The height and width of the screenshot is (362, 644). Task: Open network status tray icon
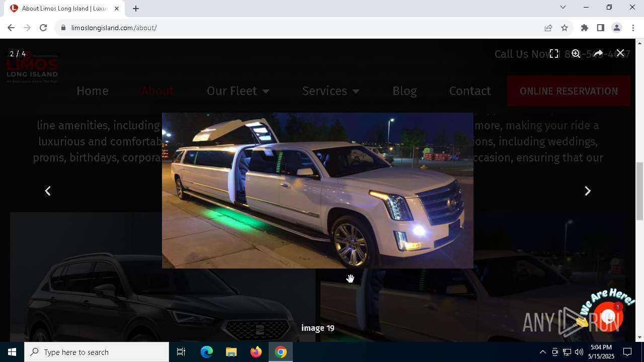click(567, 352)
